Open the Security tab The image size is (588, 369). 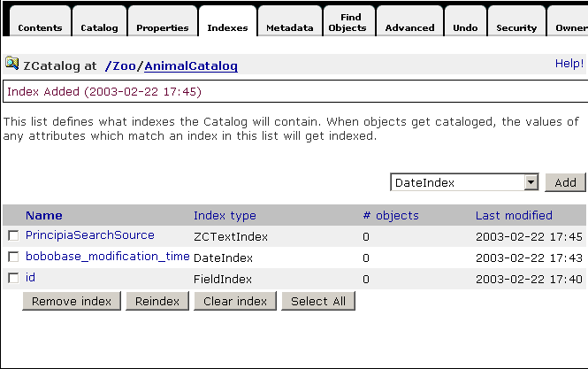point(516,27)
